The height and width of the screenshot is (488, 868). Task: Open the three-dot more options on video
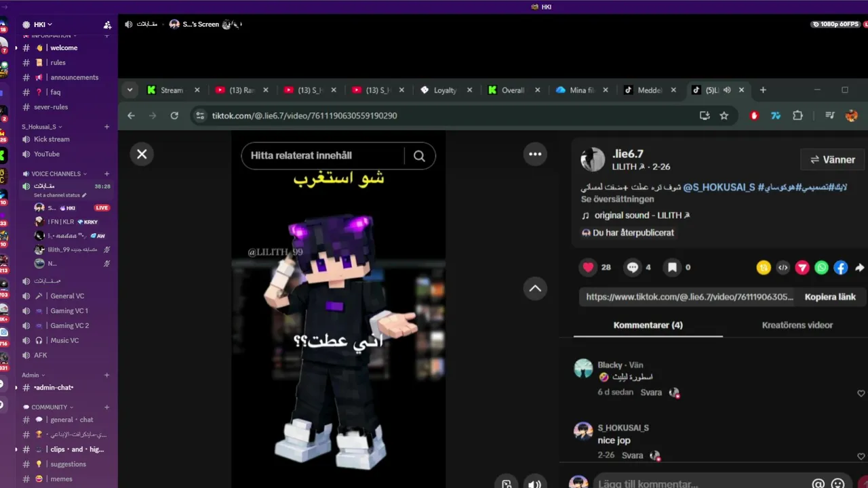pyautogui.click(x=535, y=154)
